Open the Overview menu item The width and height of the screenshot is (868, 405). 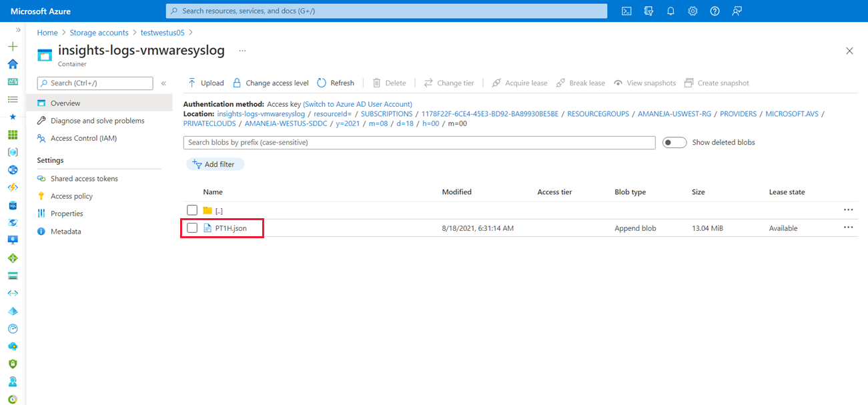pyautogui.click(x=99, y=103)
